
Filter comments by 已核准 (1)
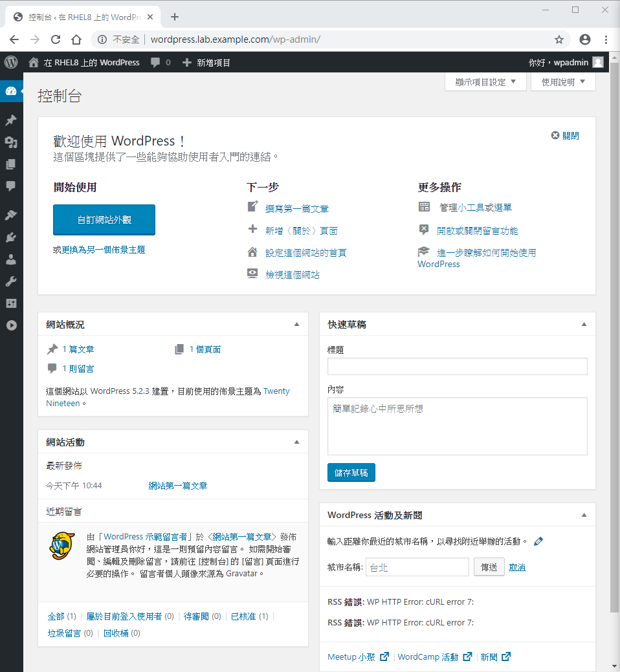pyautogui.click(x=250, y=616)
